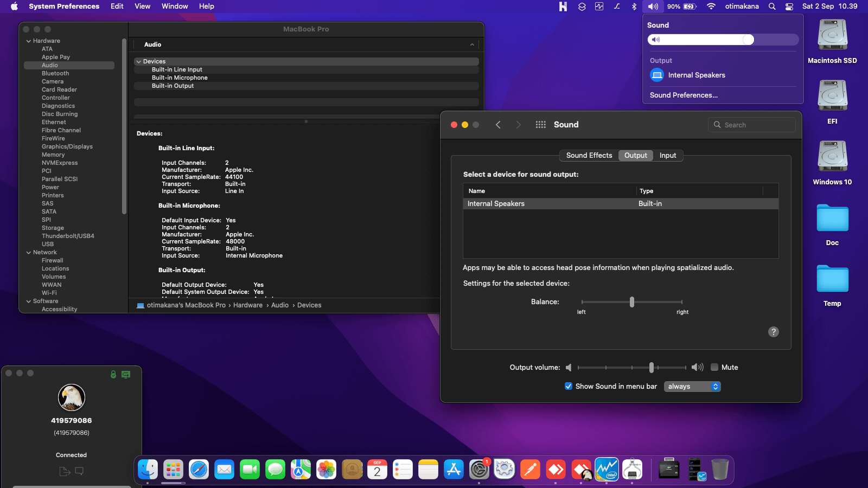Click Sound Preferences… in the Sound popup
The height and width of the screenshot is (488, 868).
pyautogui.click(x=684, y=95)
